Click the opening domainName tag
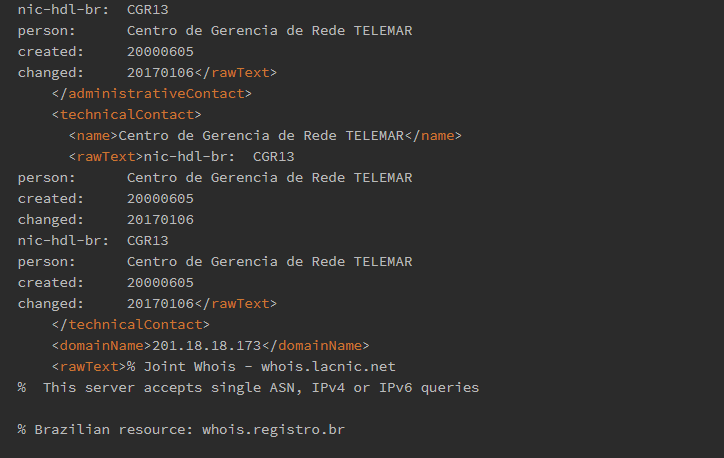Viewport: 724px width, 458px height. (102, 345)
